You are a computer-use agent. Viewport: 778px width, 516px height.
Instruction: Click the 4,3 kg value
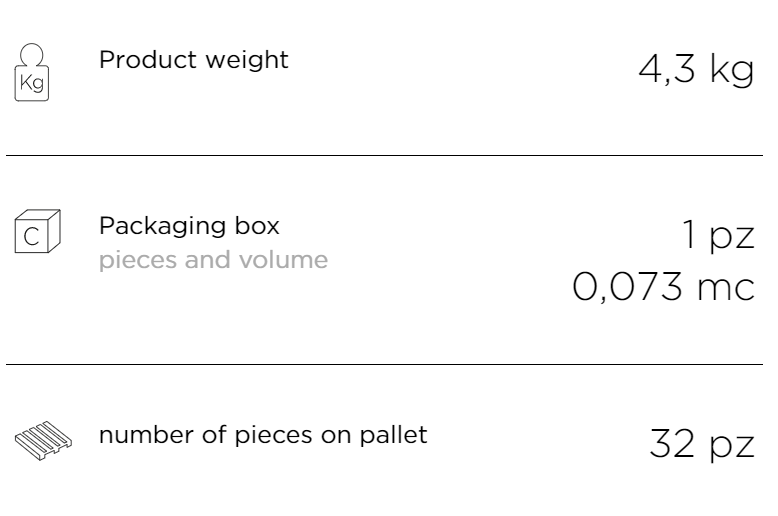pyautogui.click(x=696, y=70)
